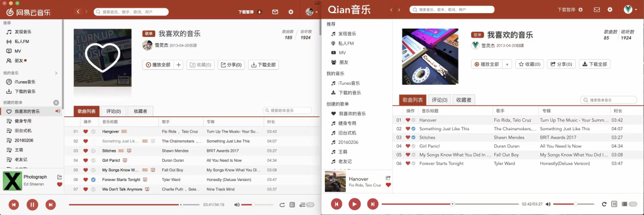Viewport: 644px width, 215px height.
Task: Share the Hanover track in Qian音乐
Action: (x=388, y=177)
